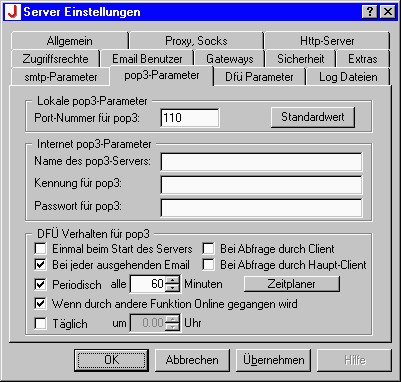The width and height of the screenshot is (401, 382).
Task: Enable the Täglich checkbox
Action: coord(40,323)
